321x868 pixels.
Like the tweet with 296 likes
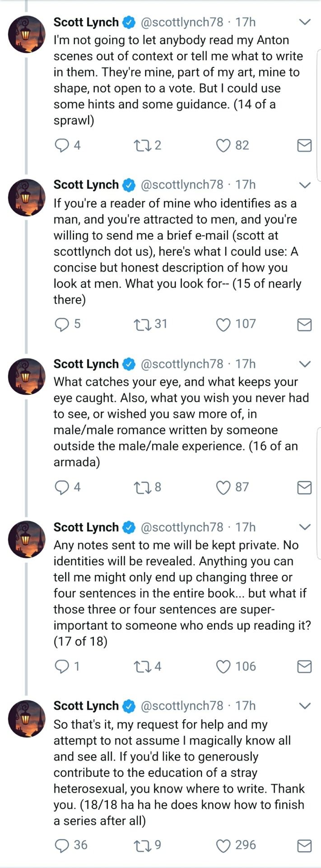[223, 845]
